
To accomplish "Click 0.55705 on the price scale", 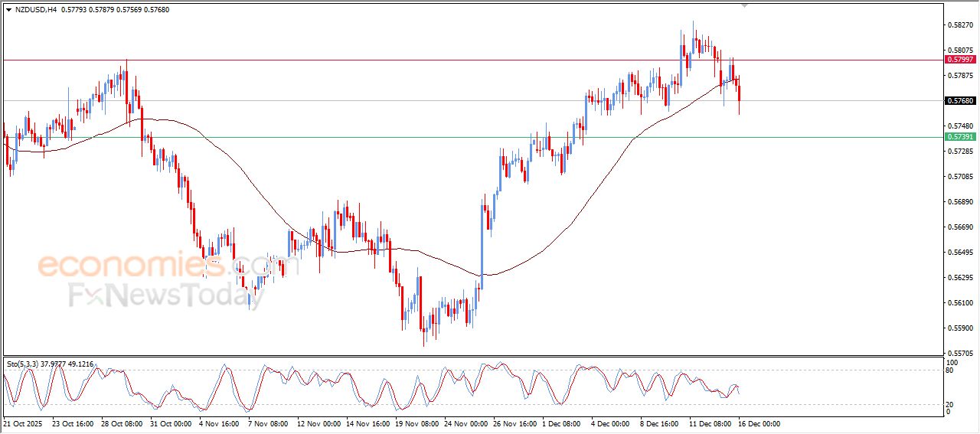I will 959,354.
